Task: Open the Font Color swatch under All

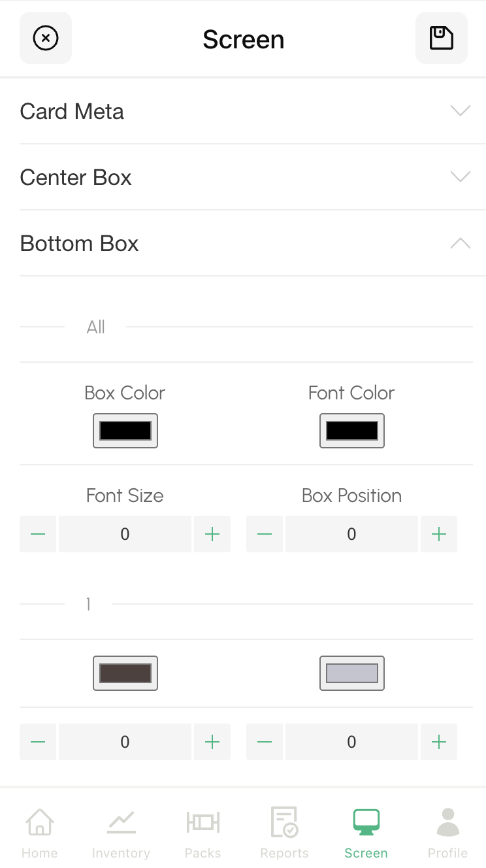Action: pos(352,431)
